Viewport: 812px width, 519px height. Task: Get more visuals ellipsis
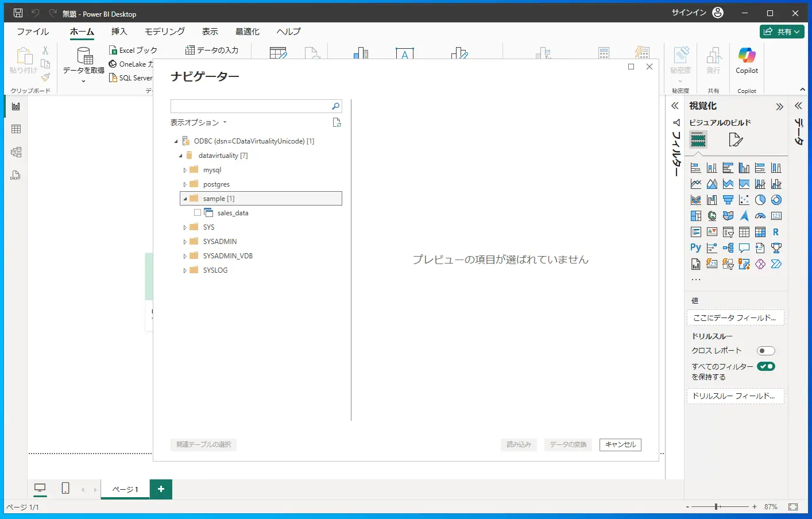(696, 280)
